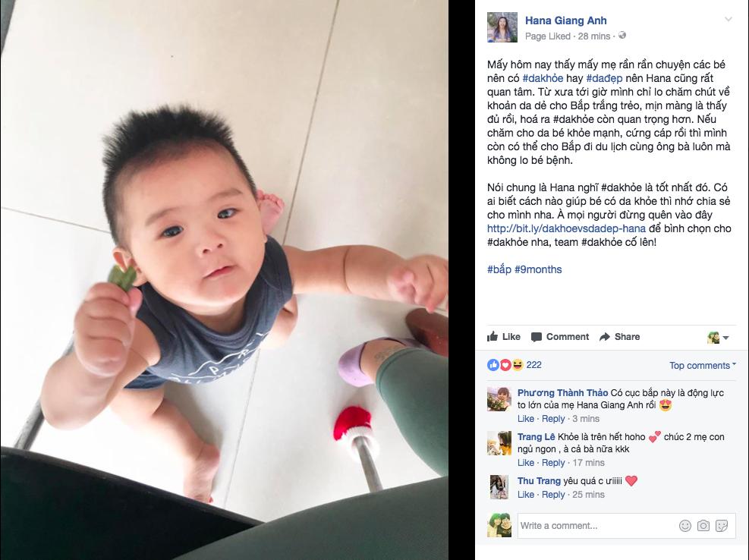Expand the post options chevron at top right

[729, 19]
